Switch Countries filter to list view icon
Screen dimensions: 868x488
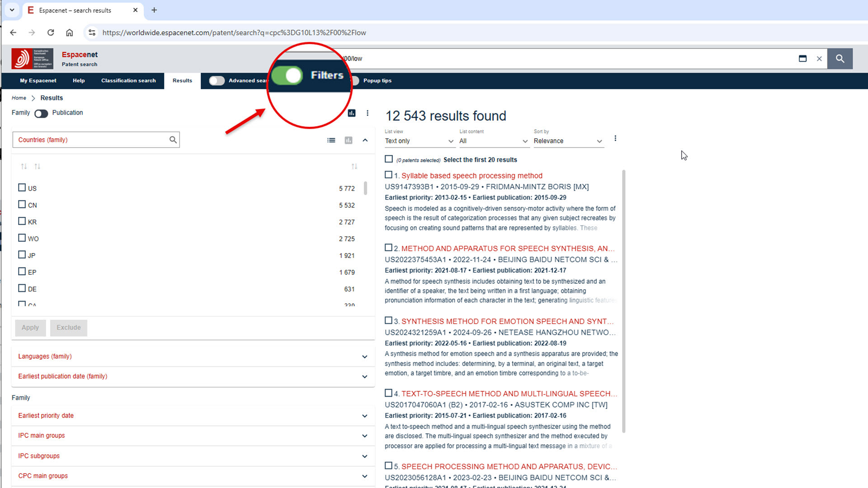click(x=331, y=141)
